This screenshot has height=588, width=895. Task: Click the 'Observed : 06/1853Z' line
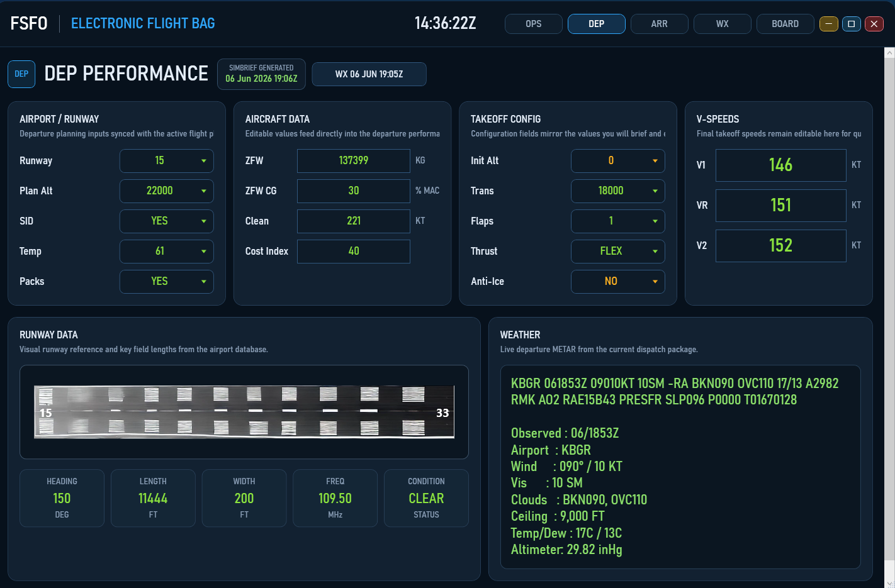click(565, 433)
